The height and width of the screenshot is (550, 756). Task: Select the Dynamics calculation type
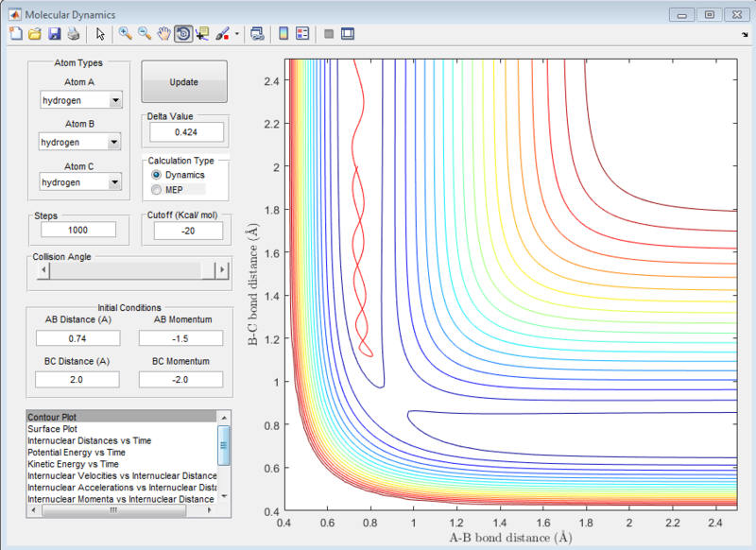pyautogui.click(x=157, y=175)
